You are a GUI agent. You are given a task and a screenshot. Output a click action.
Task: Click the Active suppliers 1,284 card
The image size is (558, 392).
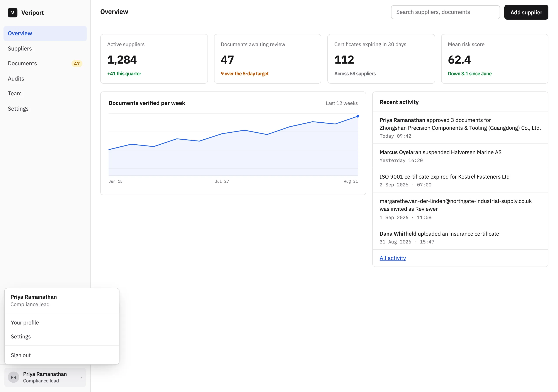click(154, 59)
